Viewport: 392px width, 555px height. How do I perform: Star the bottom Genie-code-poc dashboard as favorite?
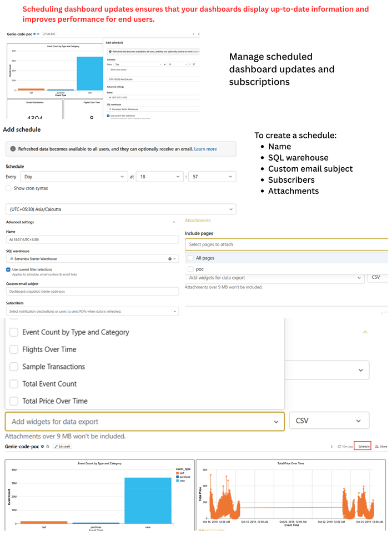tap(48, 446)
